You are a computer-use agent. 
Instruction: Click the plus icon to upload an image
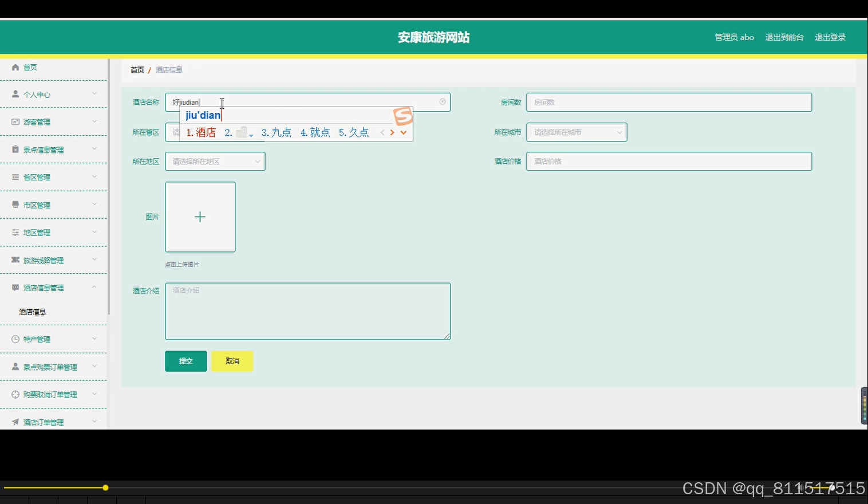click(x=200, y=216)
